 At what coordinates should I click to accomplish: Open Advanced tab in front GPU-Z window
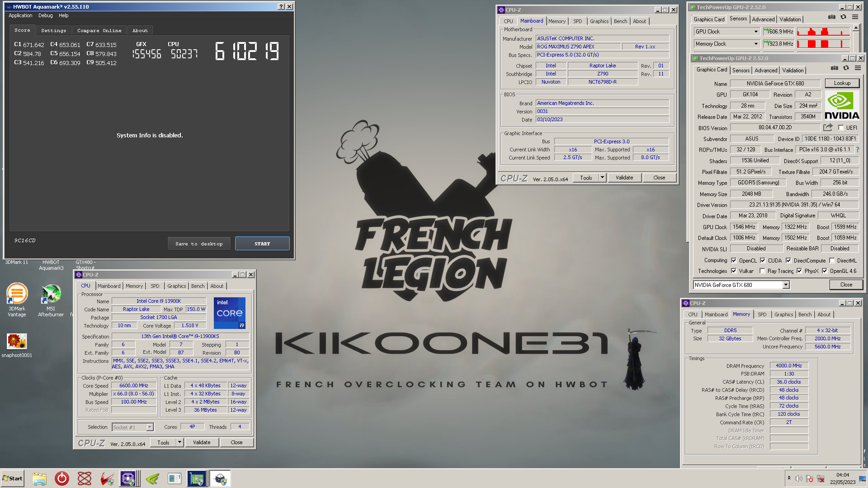pyautogui.click(x=766, y=70)
